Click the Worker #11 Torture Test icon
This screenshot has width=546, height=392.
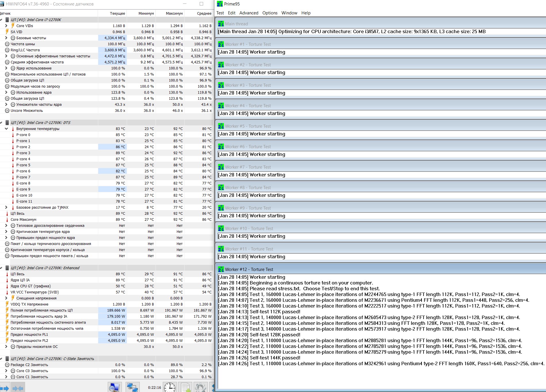pyautogui.click(x=221, y=249)
